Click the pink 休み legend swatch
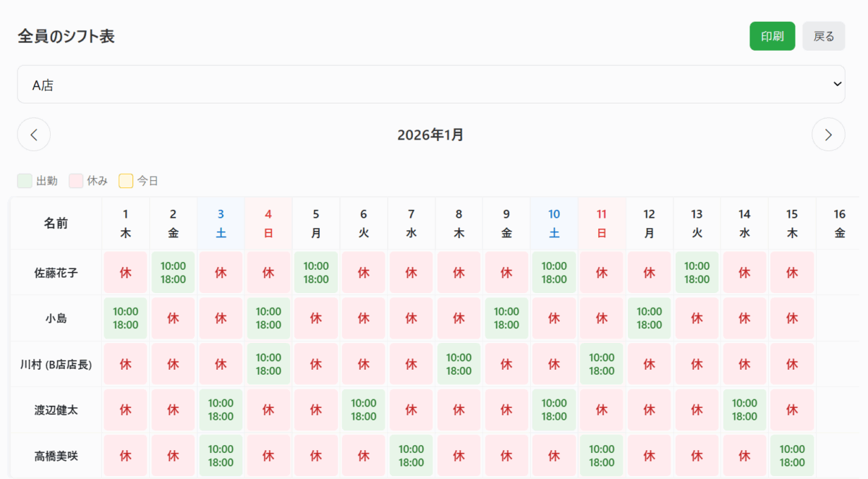This screenshot has height=479, width=868. [x=76, y=181]
